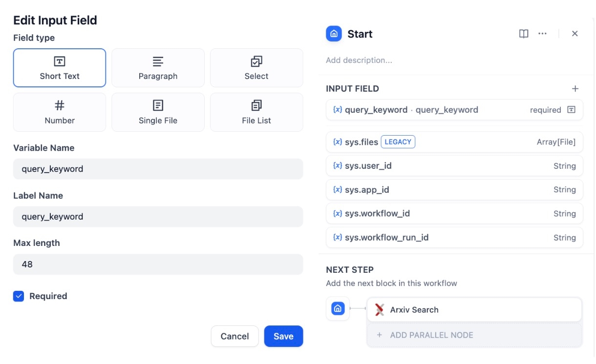596x364 pixels.
Task: Close the Start panel
Action: click(575, 34)
